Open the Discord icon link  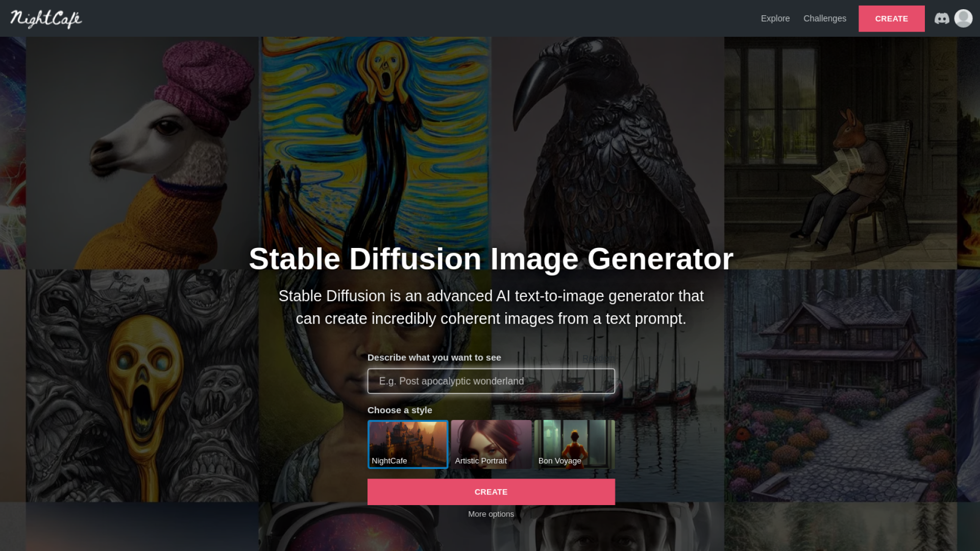[x=942, y=18]
